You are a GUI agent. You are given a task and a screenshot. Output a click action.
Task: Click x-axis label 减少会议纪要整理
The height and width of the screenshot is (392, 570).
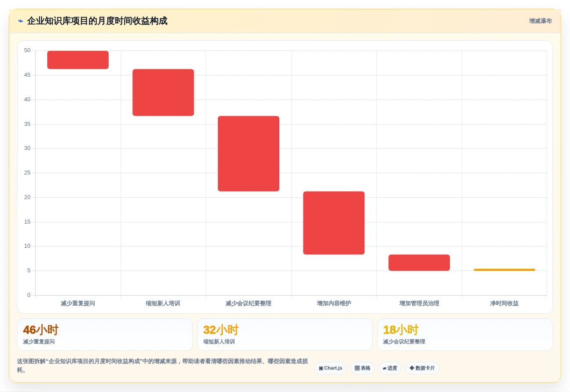(249, 303)
